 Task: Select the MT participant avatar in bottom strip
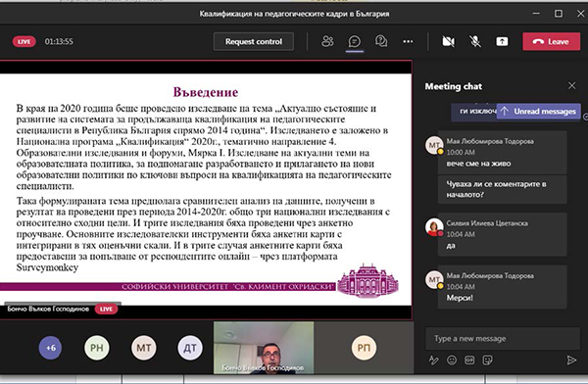[x=144, y=348]
